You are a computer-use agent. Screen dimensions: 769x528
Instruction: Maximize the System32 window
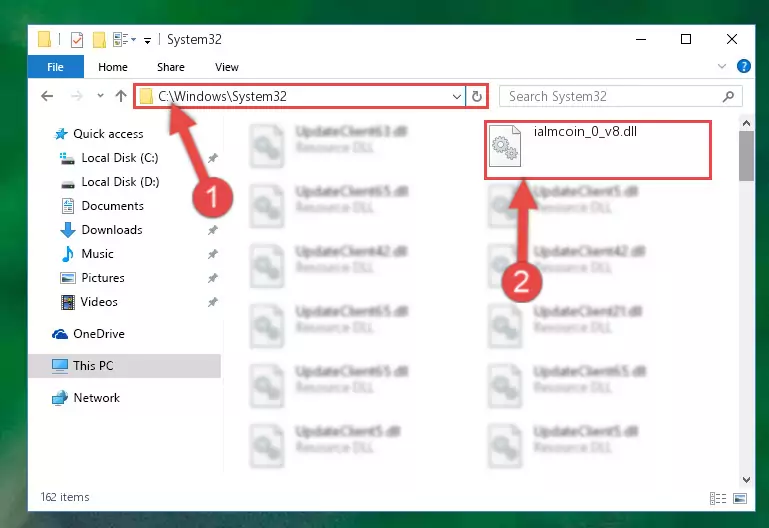686,39
